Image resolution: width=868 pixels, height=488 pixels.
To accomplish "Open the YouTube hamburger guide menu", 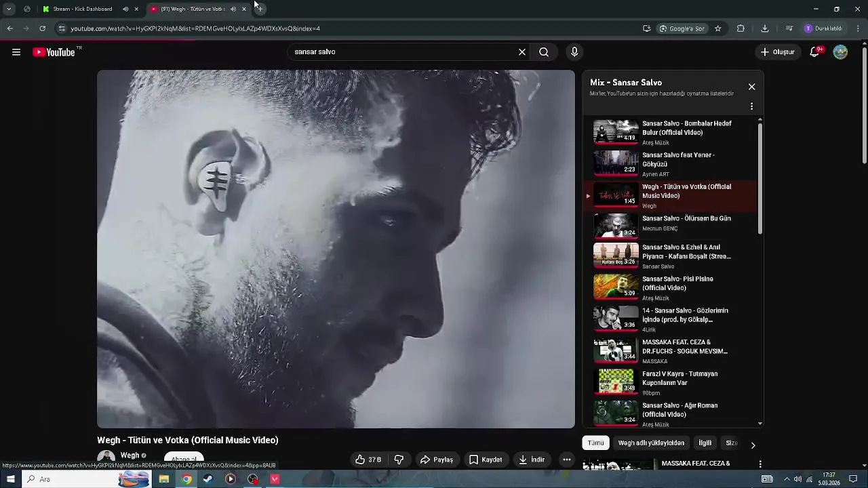I will pos(16,52).
